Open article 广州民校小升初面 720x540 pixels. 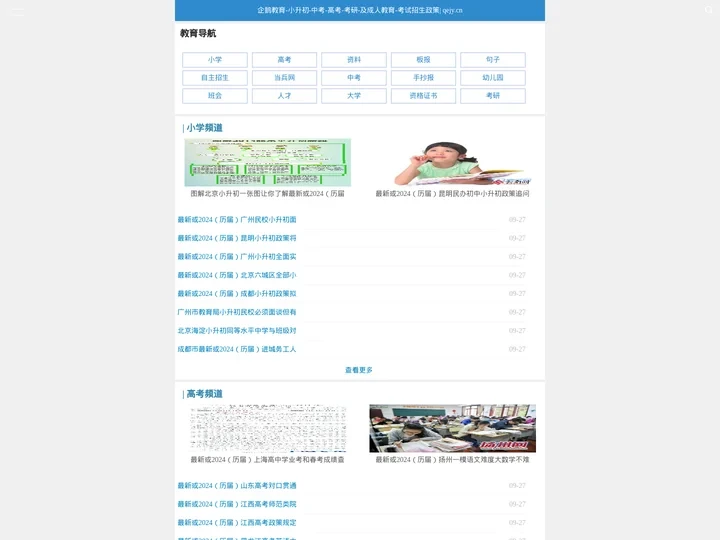[237, 220]
